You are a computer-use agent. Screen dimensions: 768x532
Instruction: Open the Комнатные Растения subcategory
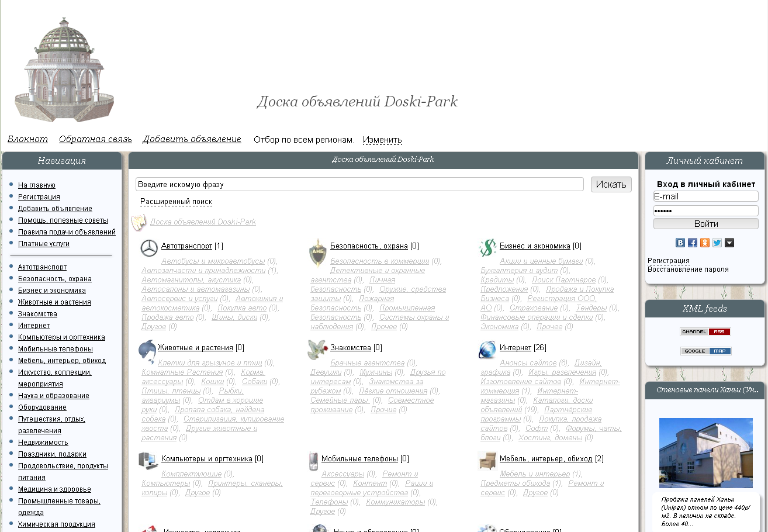click(x=182, y=372)
